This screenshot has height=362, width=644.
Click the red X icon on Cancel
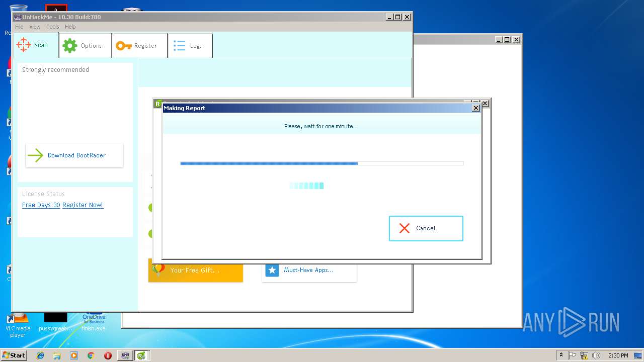(405, 228)
